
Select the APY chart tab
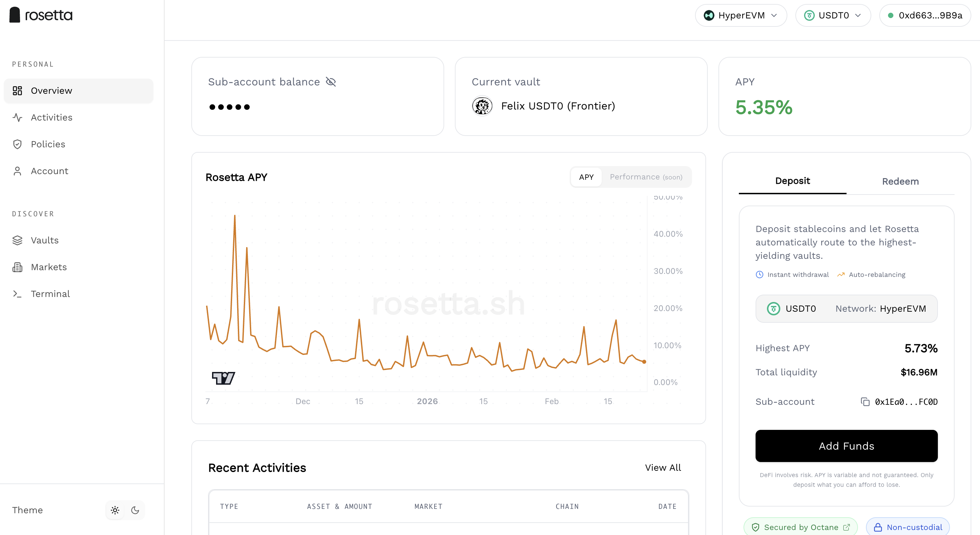click(x=586, y=177)
